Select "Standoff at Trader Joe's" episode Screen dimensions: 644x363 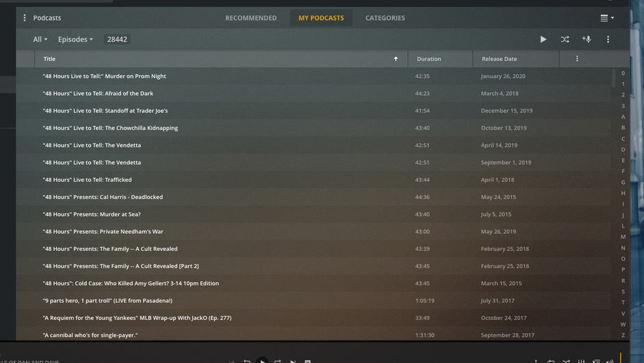(105, 111)
